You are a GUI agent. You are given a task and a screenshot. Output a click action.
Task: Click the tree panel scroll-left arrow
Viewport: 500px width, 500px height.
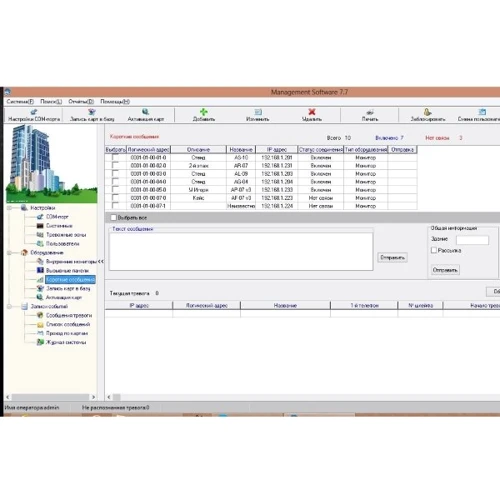click(8, 397)
